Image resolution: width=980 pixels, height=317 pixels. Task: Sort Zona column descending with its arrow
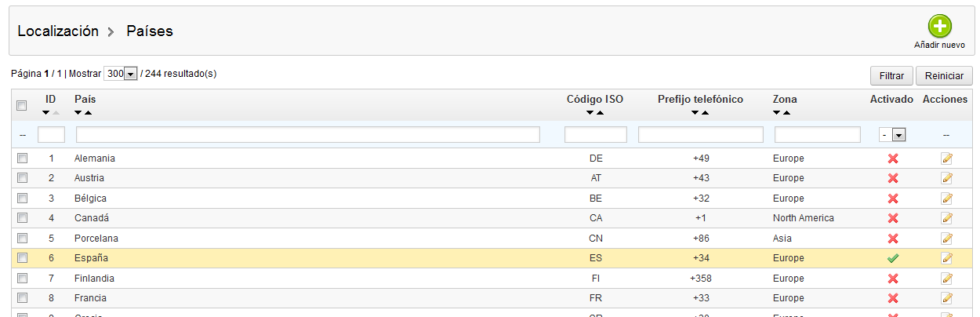pos(777,113)
